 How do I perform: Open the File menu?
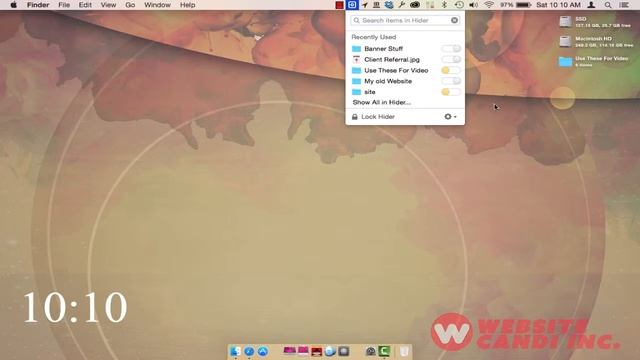pyautogui.click(x=64, y=5)
